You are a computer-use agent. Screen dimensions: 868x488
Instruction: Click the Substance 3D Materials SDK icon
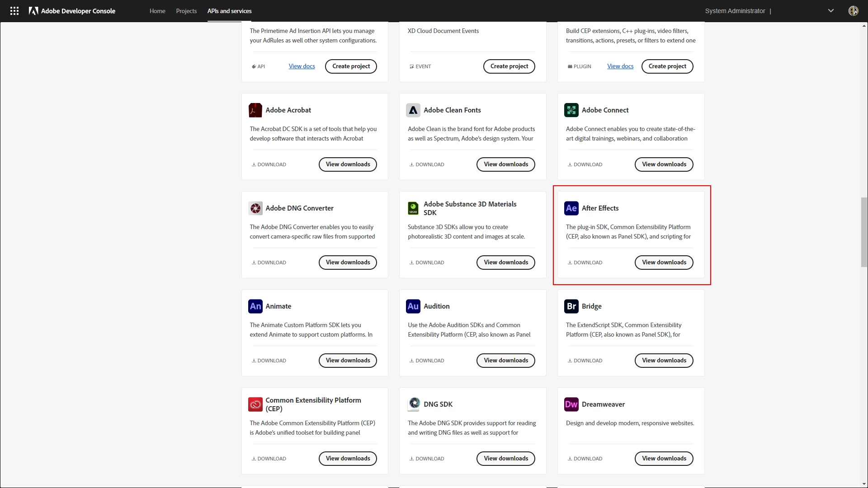(x=413, y=208)
